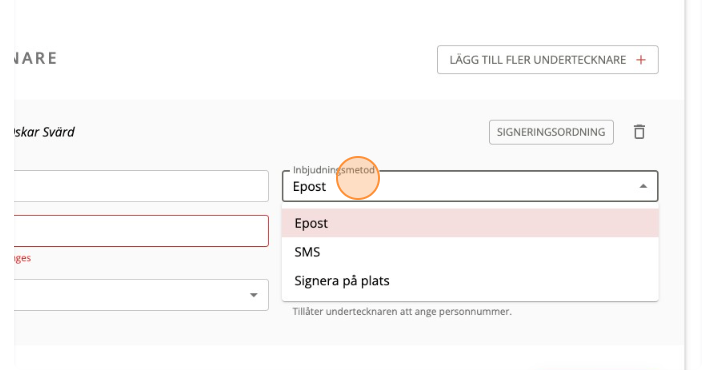
Task: Click Lägg till fler undertecknare button
Action: pyautogui.click(x=548, y=60)
